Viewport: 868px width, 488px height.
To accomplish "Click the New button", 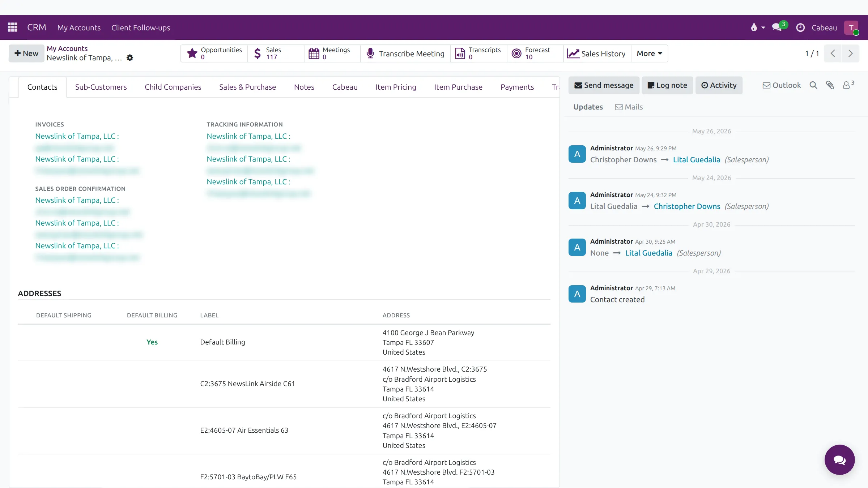I will click(26, 53).
